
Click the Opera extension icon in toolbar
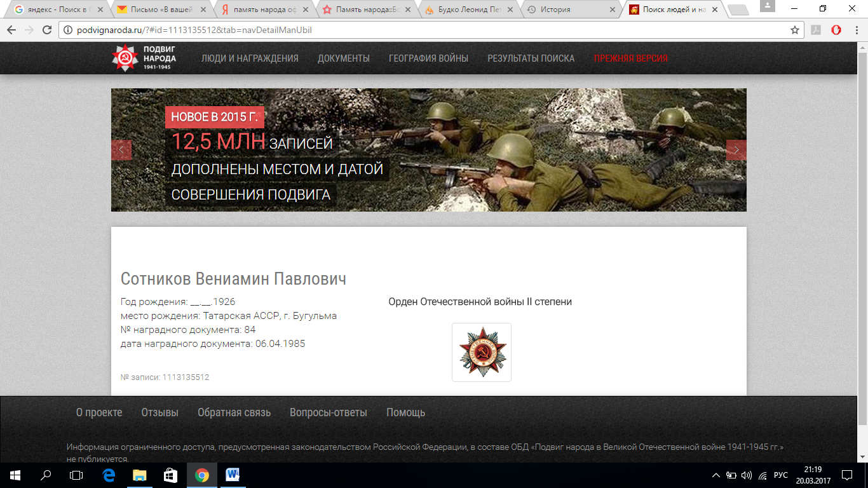coord(836,30)
